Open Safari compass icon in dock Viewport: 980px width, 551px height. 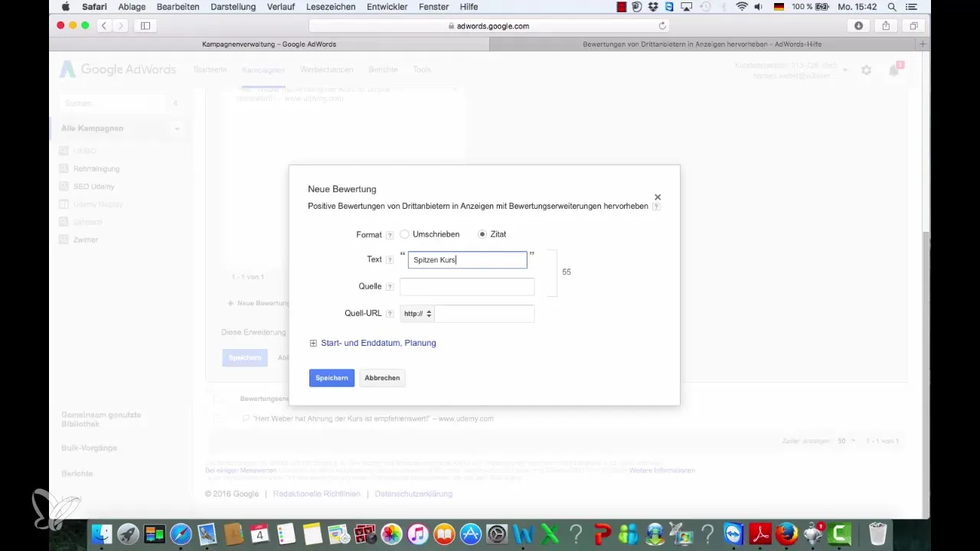(181, 533)
